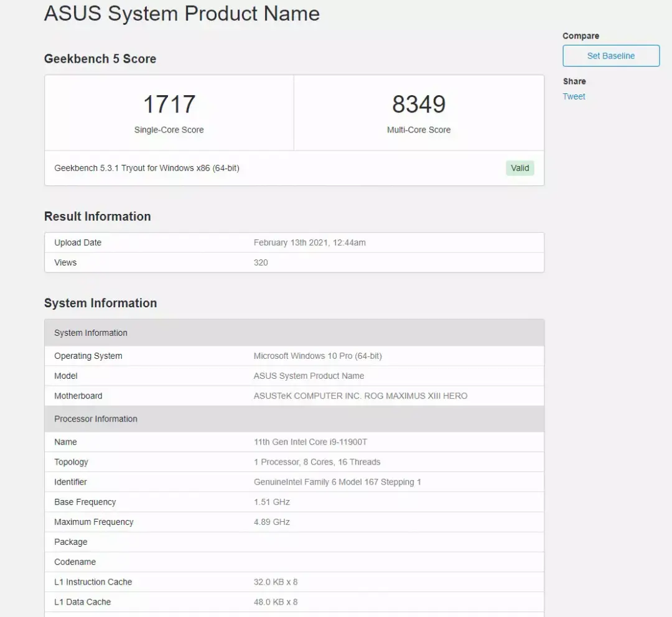Open the Tweet share link
This screenshot has height=617, width=672.
(574, 96)
